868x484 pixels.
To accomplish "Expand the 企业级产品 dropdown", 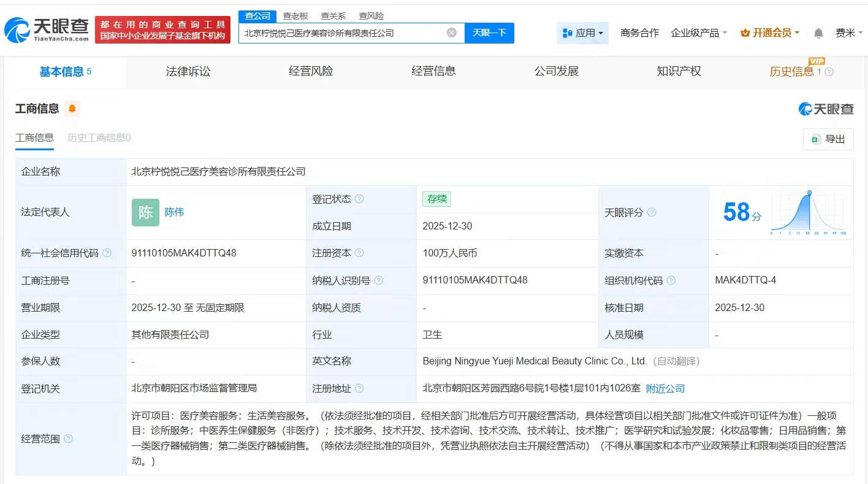I will tap(699, 33).
